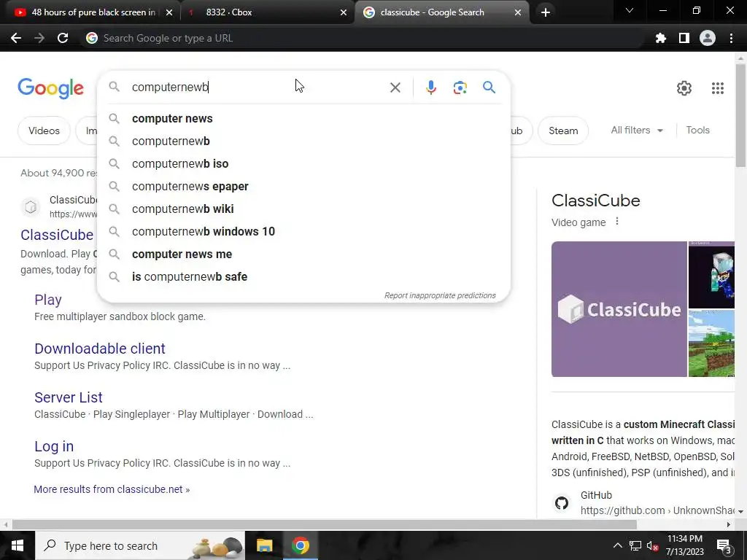Choose suggestion "computernewb wiki"
The image size is (747, 560).
pos(303,209)
